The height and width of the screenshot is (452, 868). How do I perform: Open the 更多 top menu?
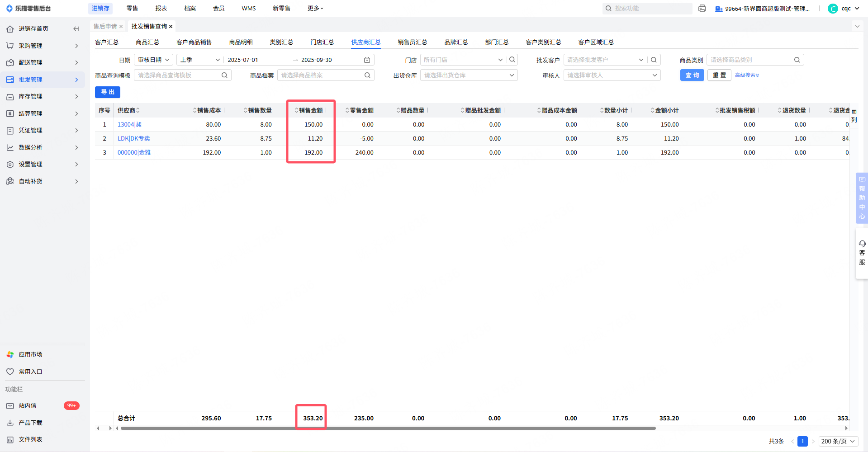click(315, 8)
